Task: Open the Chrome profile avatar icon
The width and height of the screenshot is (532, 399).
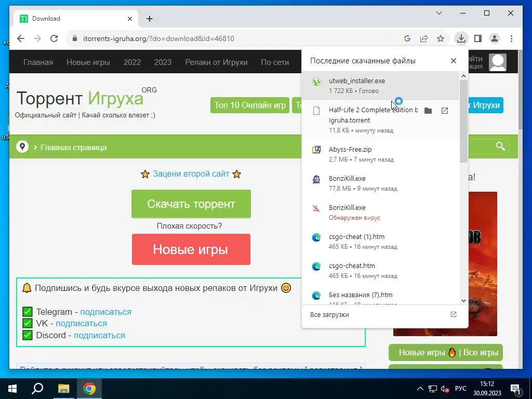Action: click(x=495, y=38)
